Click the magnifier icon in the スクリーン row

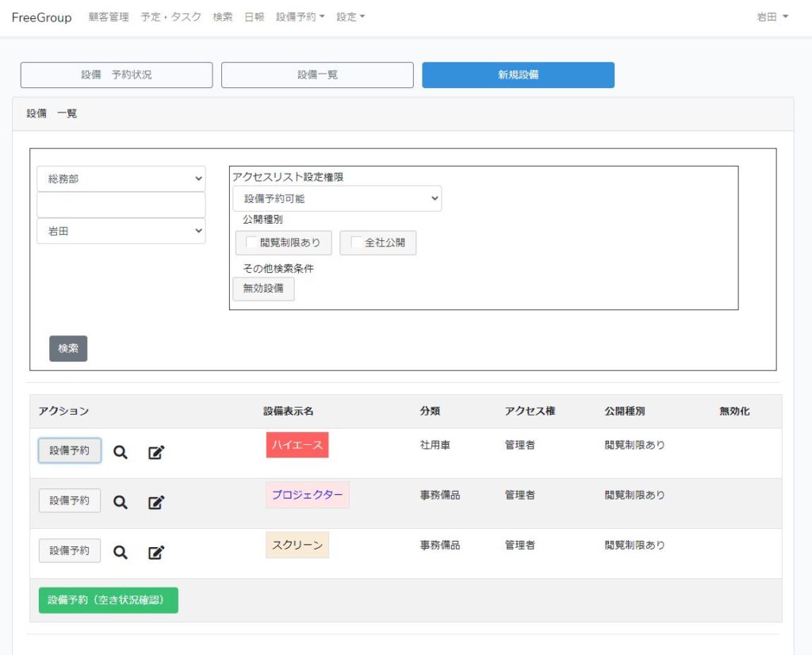pos(121,552)
